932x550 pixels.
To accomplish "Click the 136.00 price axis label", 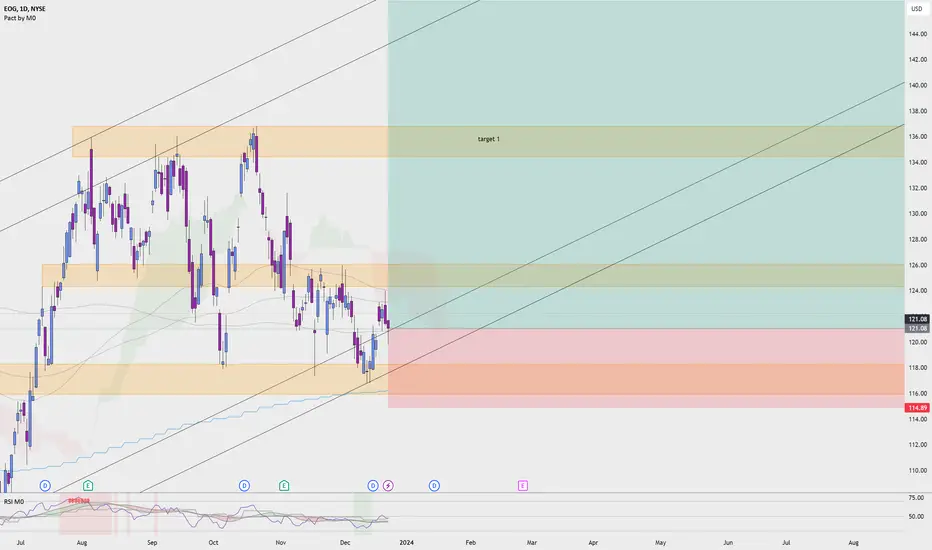I will pyautogui.click(x=918, y=136).
